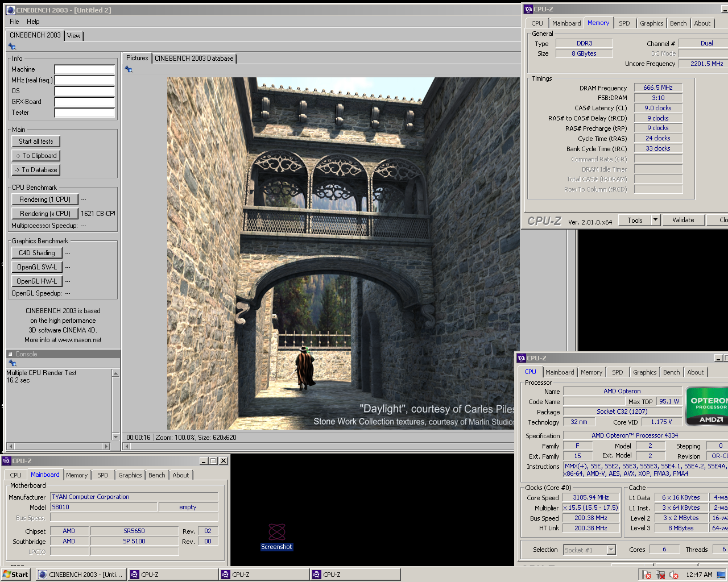Run the C4D Shading benchmark
The image size is (728, 582).
(x=37, y=253)
